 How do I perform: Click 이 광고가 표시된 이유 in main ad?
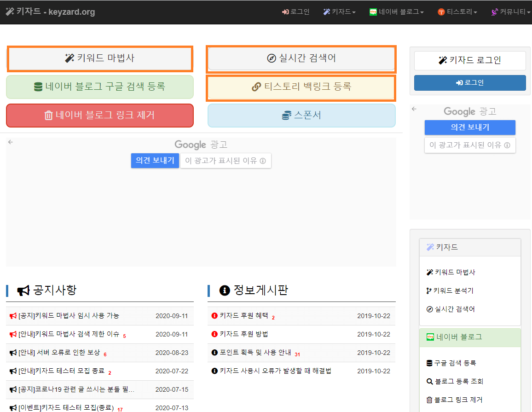pyautogui.click(x=226, y=161)
